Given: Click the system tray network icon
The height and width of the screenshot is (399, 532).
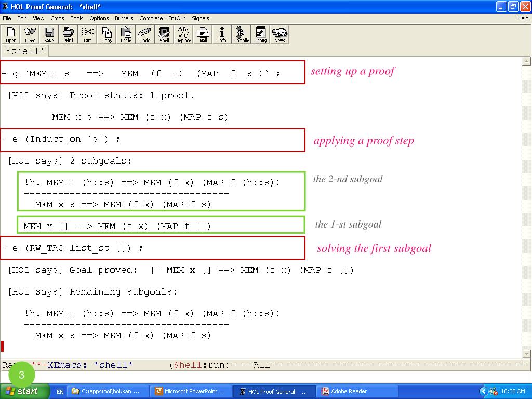Looking at the screenshot, I should click(494, 392).
